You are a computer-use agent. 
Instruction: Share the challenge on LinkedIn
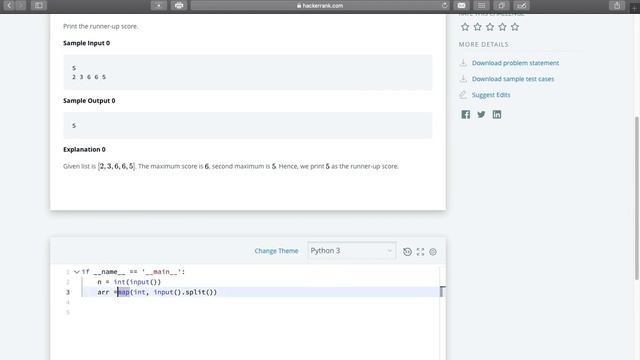click(x=497, y=114)
